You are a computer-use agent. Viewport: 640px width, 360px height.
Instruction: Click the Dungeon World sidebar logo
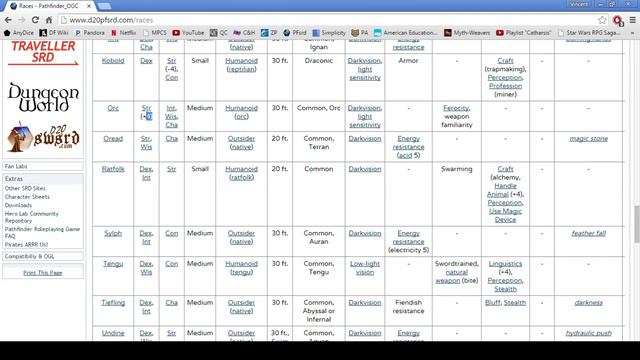tap(43, 98)
